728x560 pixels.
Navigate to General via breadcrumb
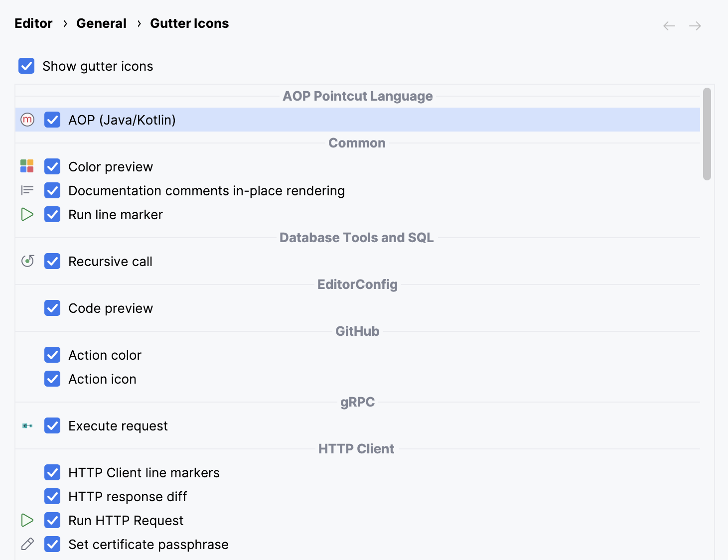click(x=101, y=23)
